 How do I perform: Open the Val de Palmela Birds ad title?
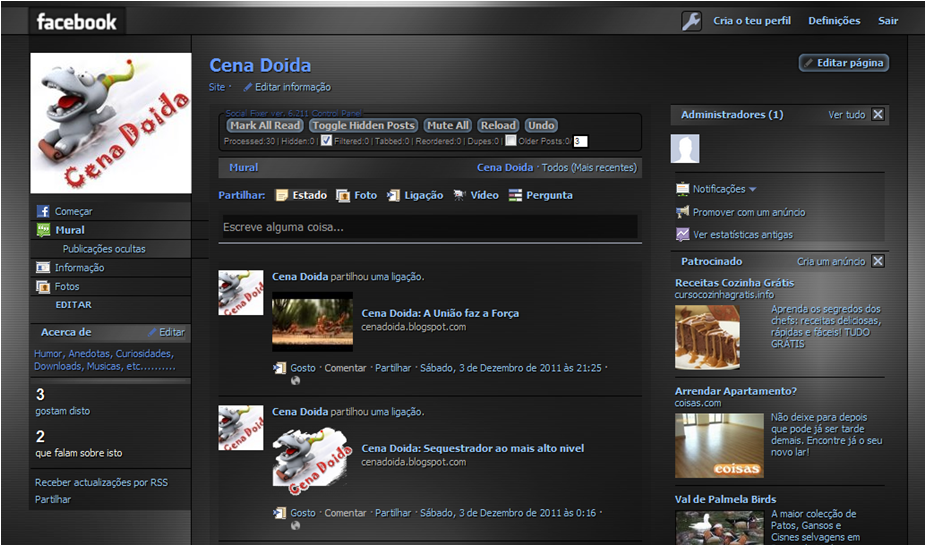[x=726, y=499]
